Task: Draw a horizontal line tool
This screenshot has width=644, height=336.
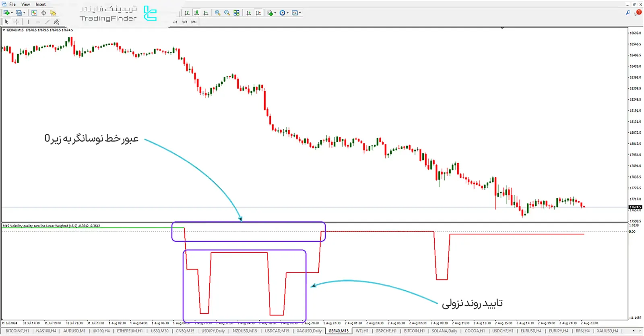Action: pyautogui.click(x=37, y=22)
